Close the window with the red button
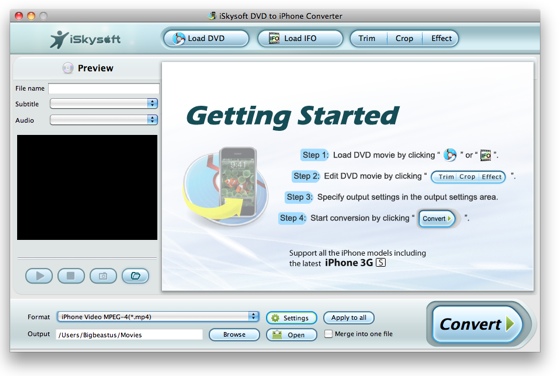This screenshot has height=376, width=560. click(19, 16)
